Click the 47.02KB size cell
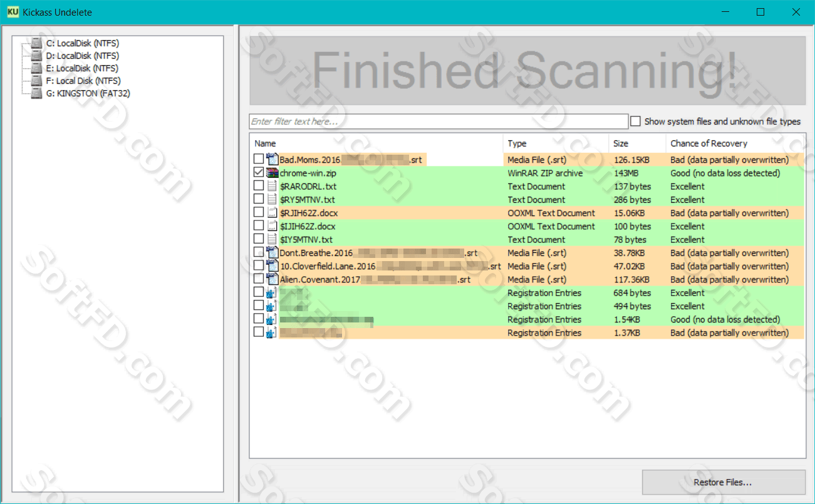 [629, 266]
